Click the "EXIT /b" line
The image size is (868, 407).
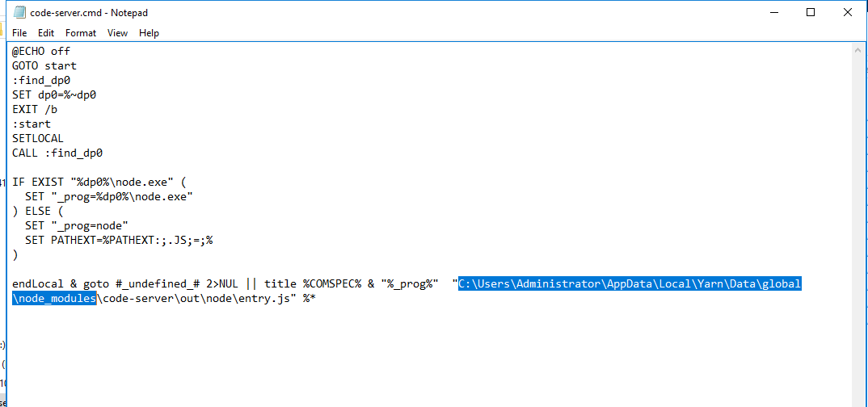[35, 109]
